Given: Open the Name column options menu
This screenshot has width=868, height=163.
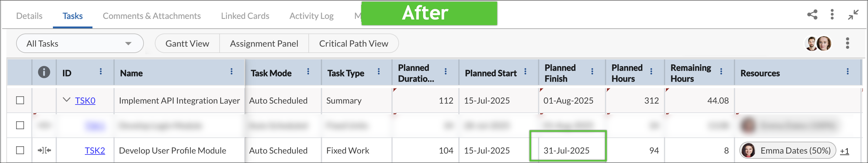Looking at the screenshot, I should click(x=231, y=71).
